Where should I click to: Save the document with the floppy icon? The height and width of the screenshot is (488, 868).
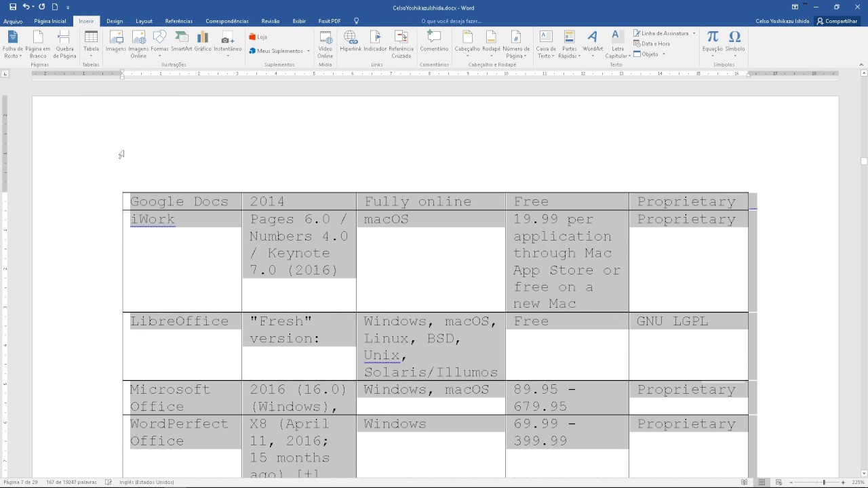pyautogui.click(x=12, y=7)
